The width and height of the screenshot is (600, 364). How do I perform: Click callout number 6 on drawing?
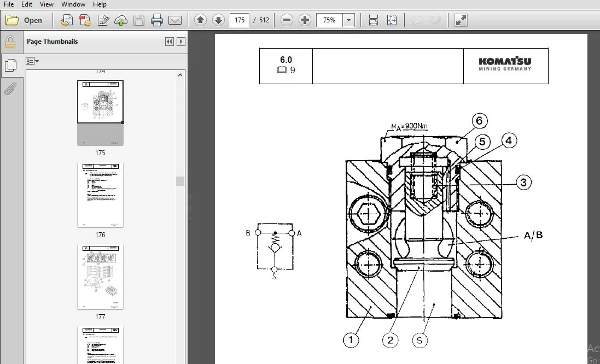[x=479, y=121]
